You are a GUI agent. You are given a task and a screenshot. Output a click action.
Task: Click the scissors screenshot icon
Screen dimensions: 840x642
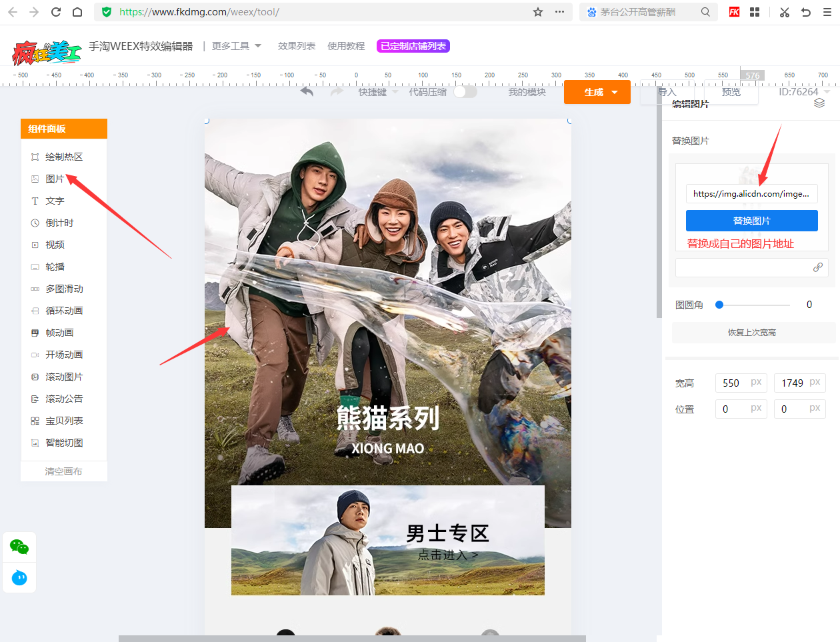tap(785, 12)
